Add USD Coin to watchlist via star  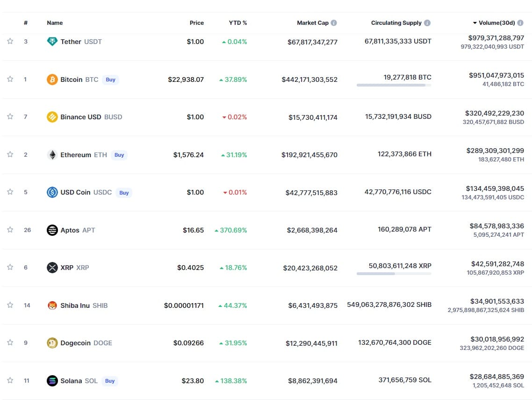10,192
